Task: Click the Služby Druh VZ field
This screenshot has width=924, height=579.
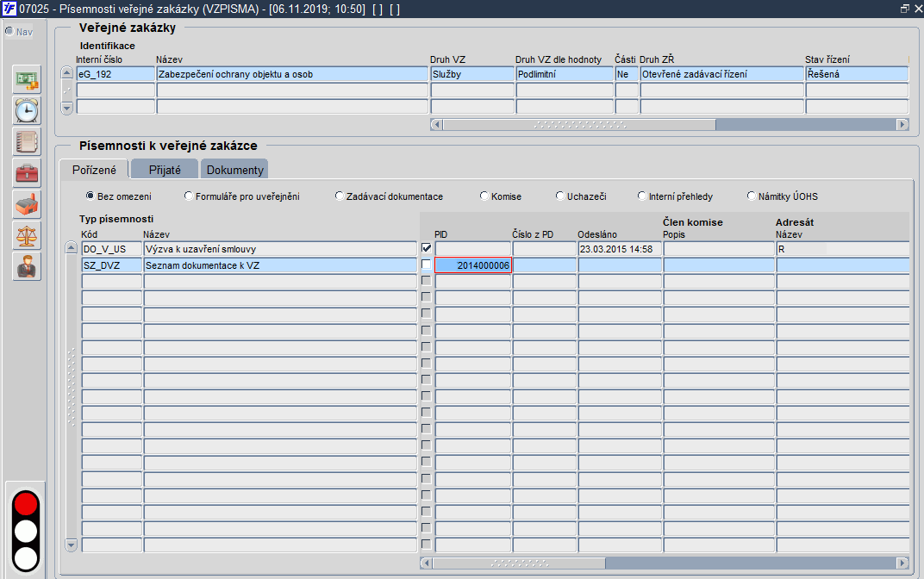Action: coord(472,73)
